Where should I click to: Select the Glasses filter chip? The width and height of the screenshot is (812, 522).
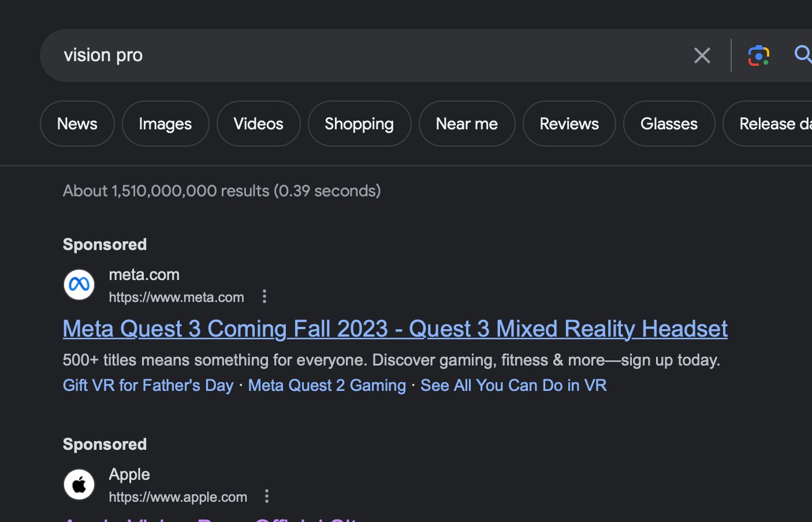[669, 124]
